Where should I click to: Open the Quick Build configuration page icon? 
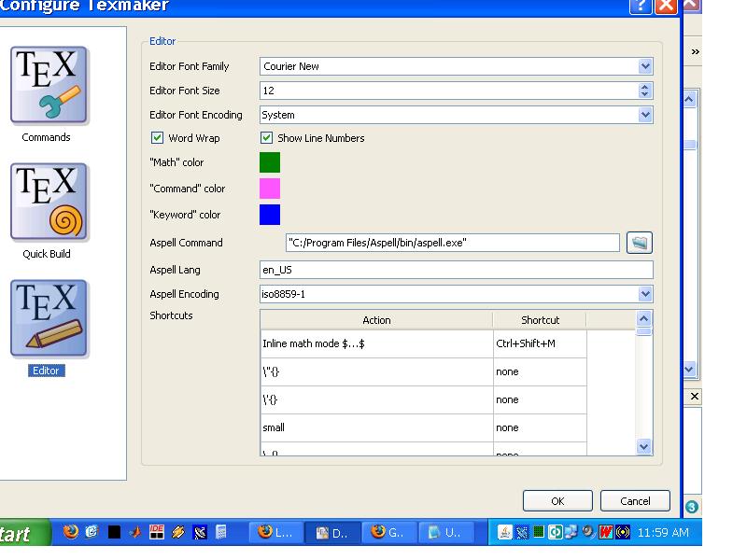coord(49,202)
